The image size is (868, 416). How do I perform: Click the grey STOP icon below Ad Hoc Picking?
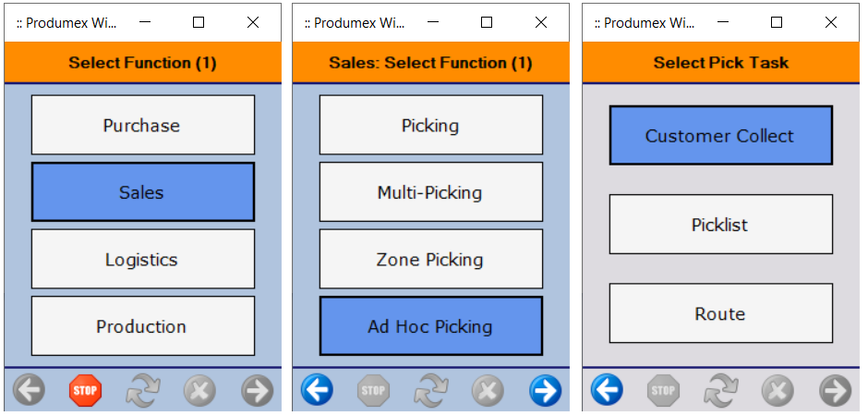click(373, 391)
